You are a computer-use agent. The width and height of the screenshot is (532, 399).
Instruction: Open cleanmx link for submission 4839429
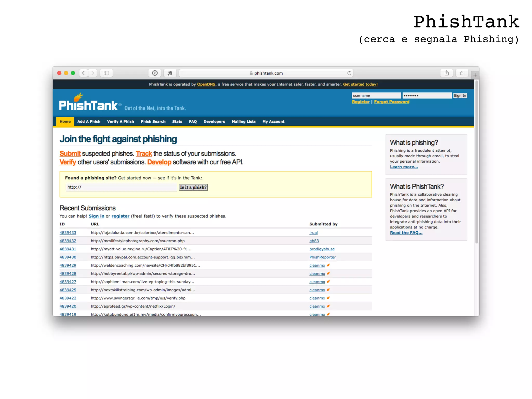click(x=317, y=265)
